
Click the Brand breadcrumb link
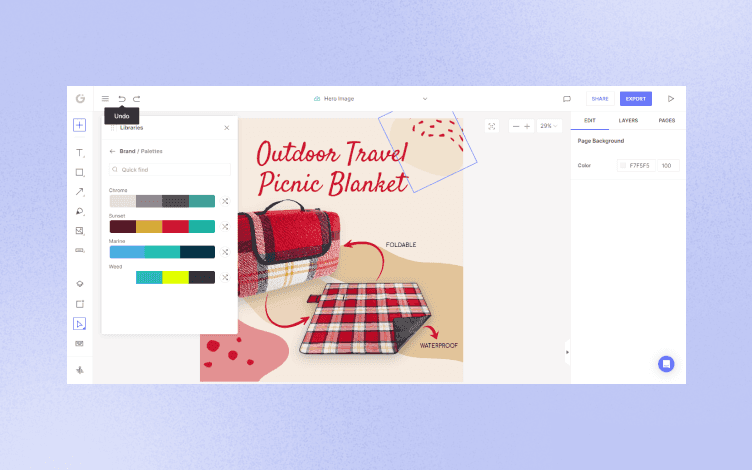[x=127, y=151]
